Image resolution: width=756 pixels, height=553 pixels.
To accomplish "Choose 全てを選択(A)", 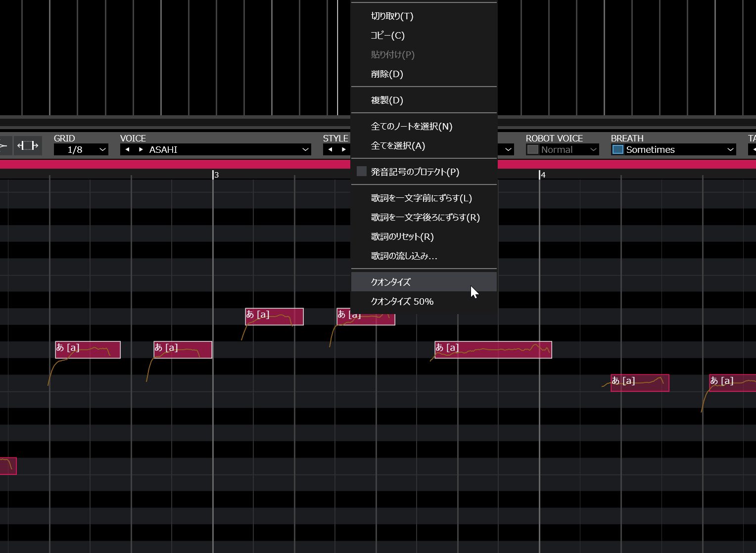I will click(x=424, y=145).
